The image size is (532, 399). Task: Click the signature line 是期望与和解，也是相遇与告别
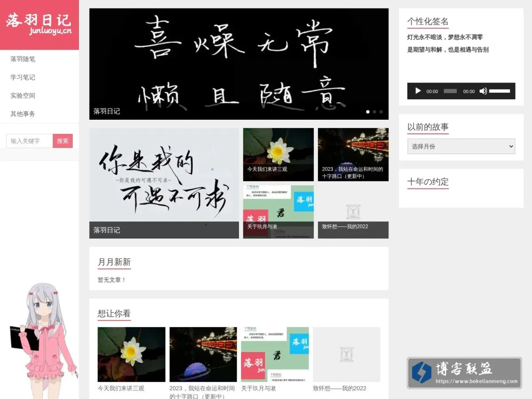point(448,50)
